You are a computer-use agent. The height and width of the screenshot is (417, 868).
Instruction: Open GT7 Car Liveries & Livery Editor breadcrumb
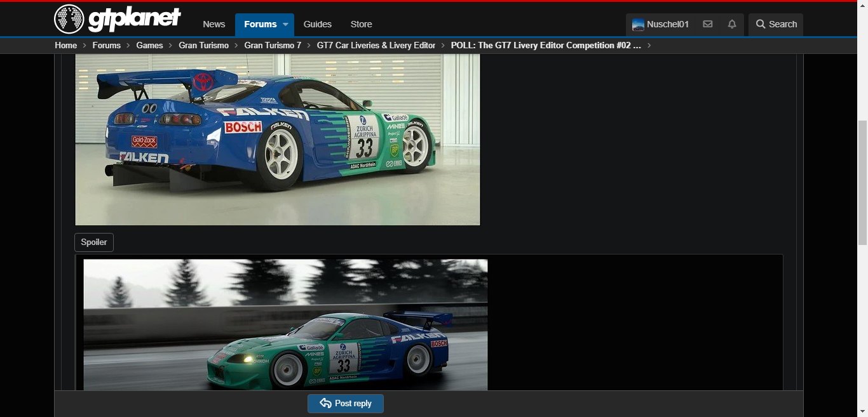point(376,45)
